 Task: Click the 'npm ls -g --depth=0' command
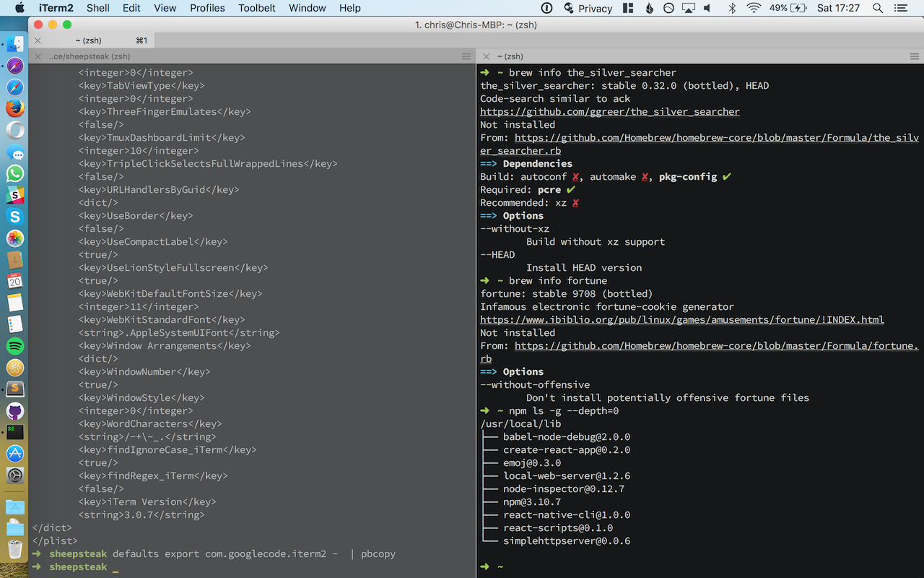pyautogui.click(x=564, y=411)
